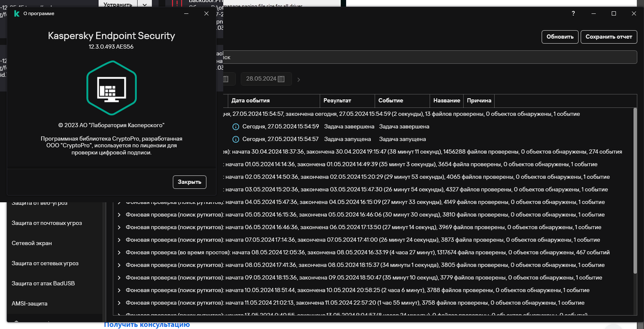Open help with the question mark in reports window
The width and height of the screenshot is (644, 329).
coord(573,13)
